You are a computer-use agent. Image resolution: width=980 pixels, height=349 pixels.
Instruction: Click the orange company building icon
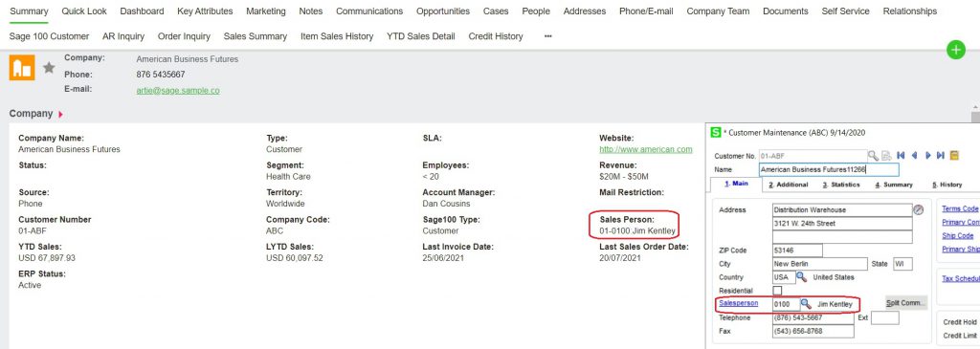click(x=22, y=68)
